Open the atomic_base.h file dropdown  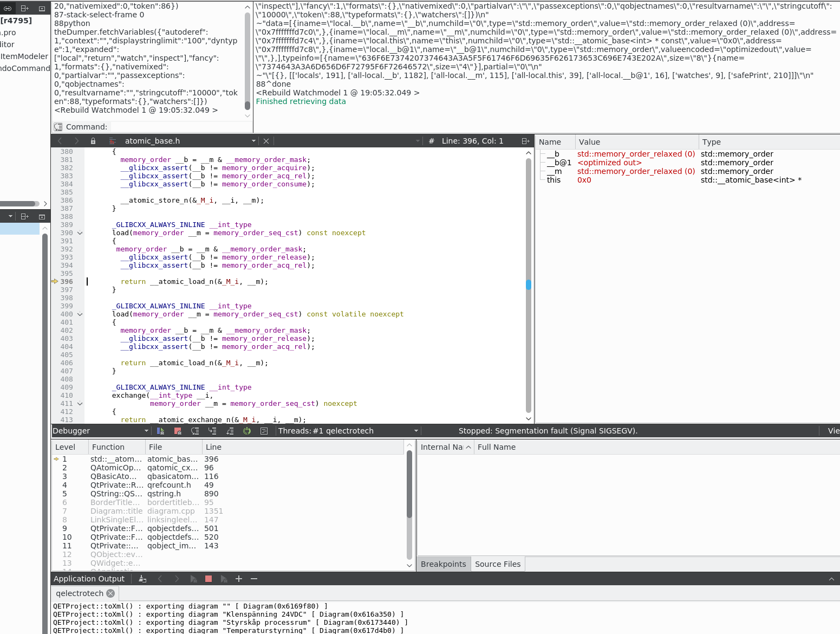(253, 141)
